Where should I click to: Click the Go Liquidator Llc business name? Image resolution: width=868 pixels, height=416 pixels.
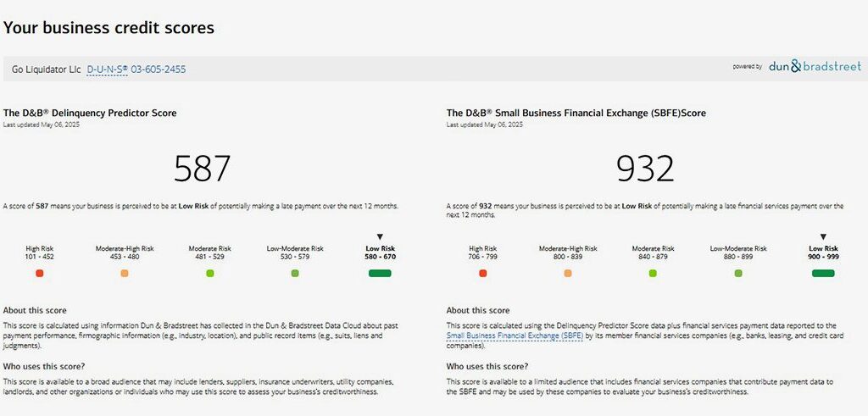tap(47, 69)
